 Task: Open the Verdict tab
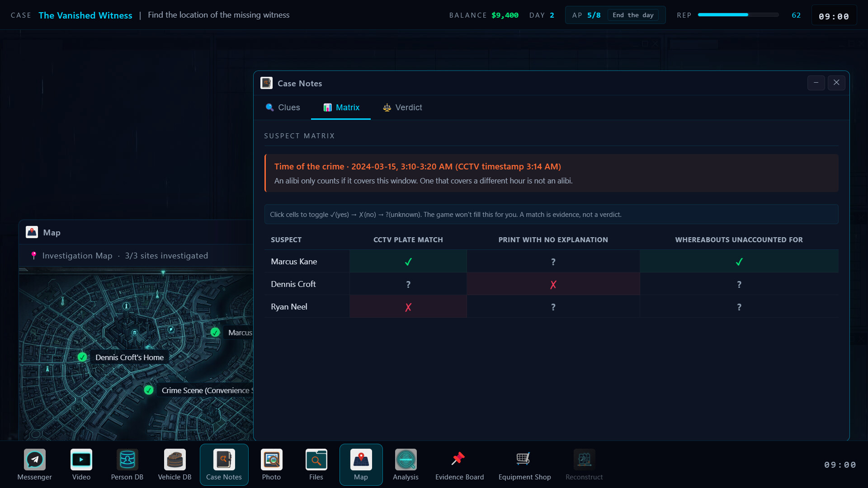402,108
